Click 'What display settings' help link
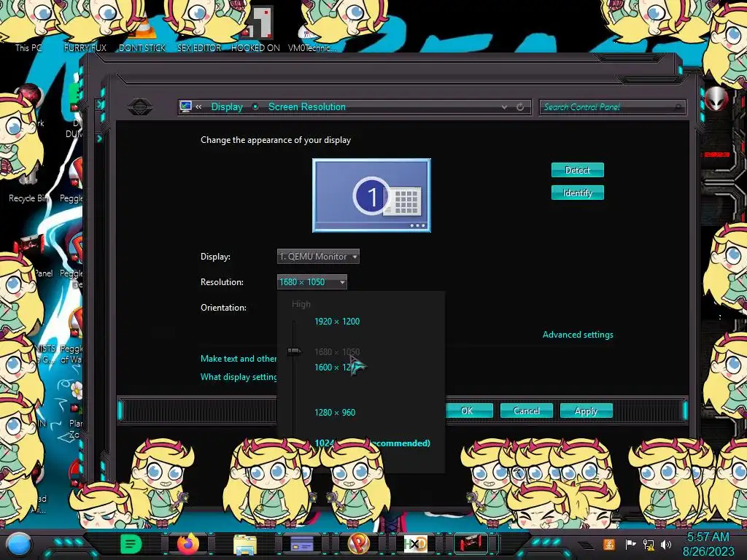747x560 pixels. coord(239,377)
